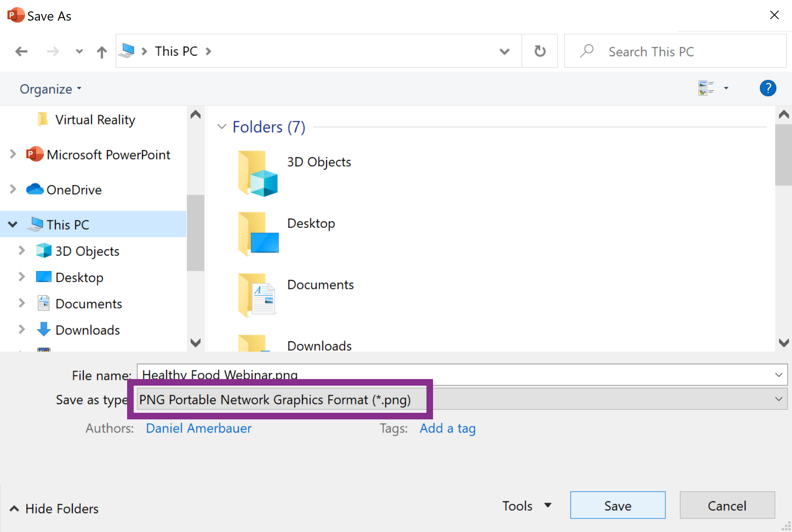
Task: Click the navigation pane scroll up arrow
Action: [x=195, y=115]
